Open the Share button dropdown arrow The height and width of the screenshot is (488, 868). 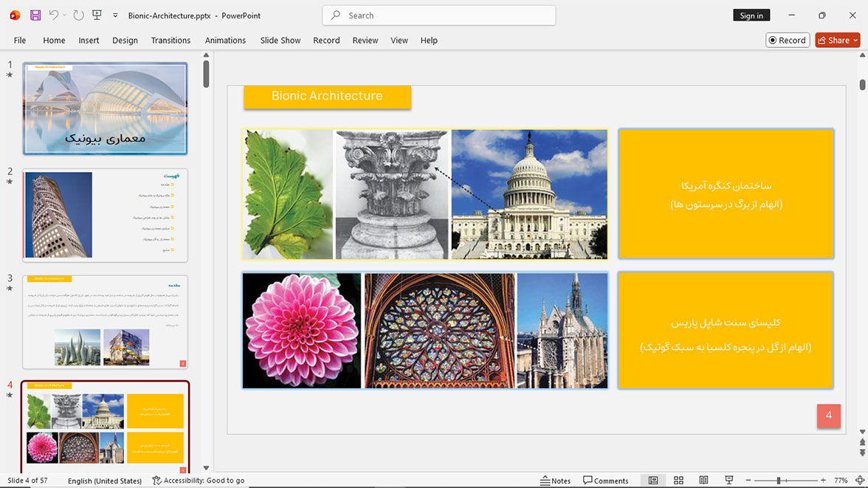click(x=856, y=41)
